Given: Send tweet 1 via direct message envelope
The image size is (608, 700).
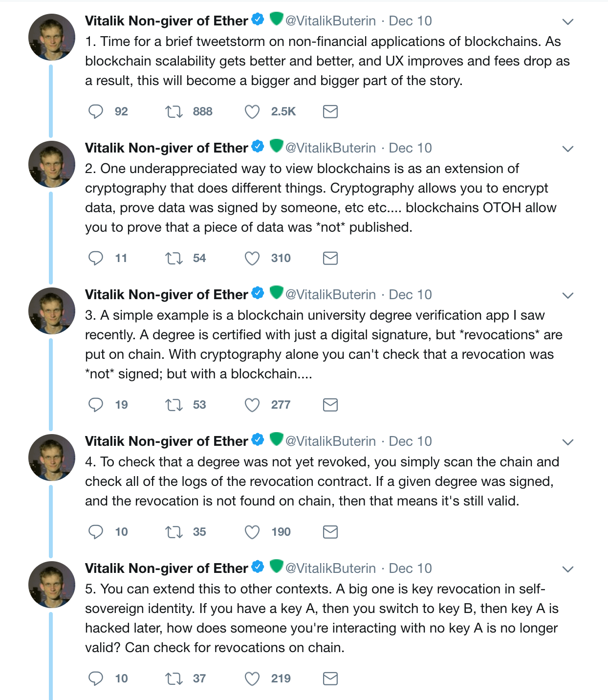Looking at the screenshot, I should (x=330, y=111).
